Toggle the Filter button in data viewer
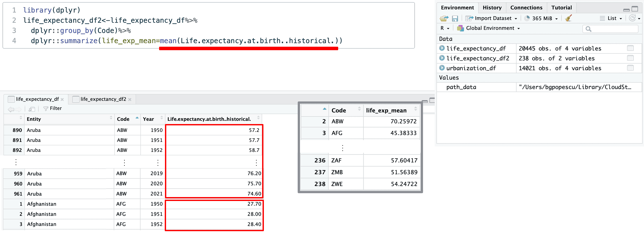The height and width of the screenshot is (234, 644). [x=53, y=108]
